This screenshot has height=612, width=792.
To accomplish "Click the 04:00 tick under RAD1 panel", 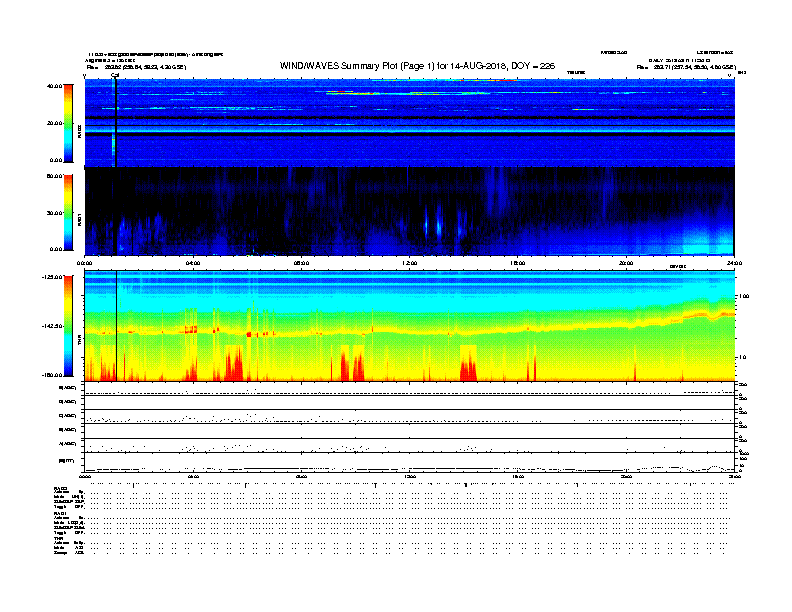I will pyautogui.click(x=193, y=263).
